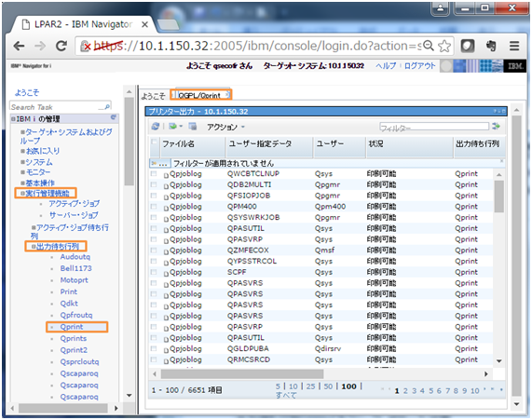Image resolution: width=532 pixels, height=420 pixels.
Task: Expand アクティブ・ジョブ待ち行列 node
Action: tap(34, 227)
